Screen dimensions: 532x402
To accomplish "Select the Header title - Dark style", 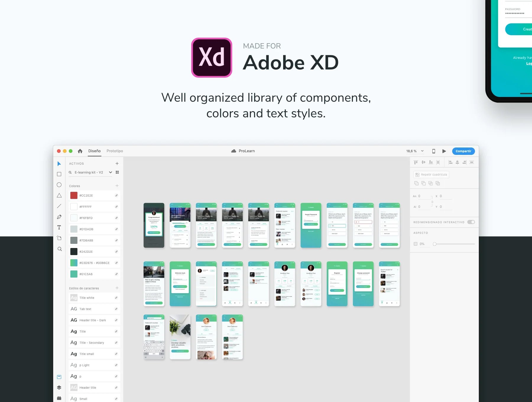I will point(95,320).
